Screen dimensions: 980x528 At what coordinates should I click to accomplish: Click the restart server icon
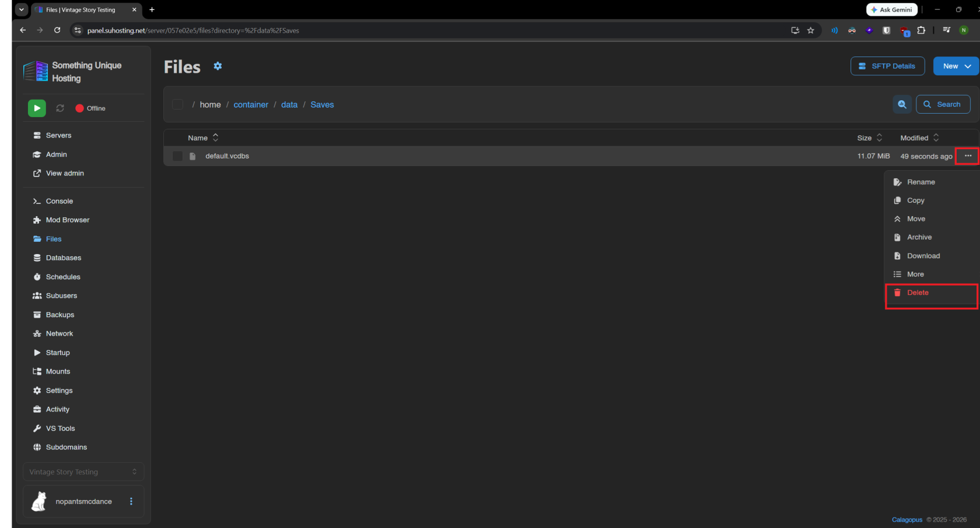60,108
